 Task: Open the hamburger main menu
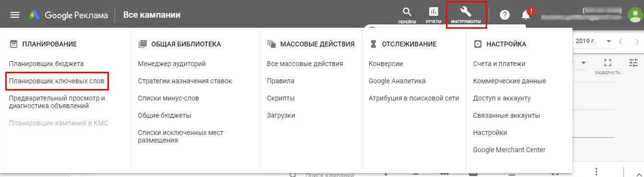tap(15, 15)
